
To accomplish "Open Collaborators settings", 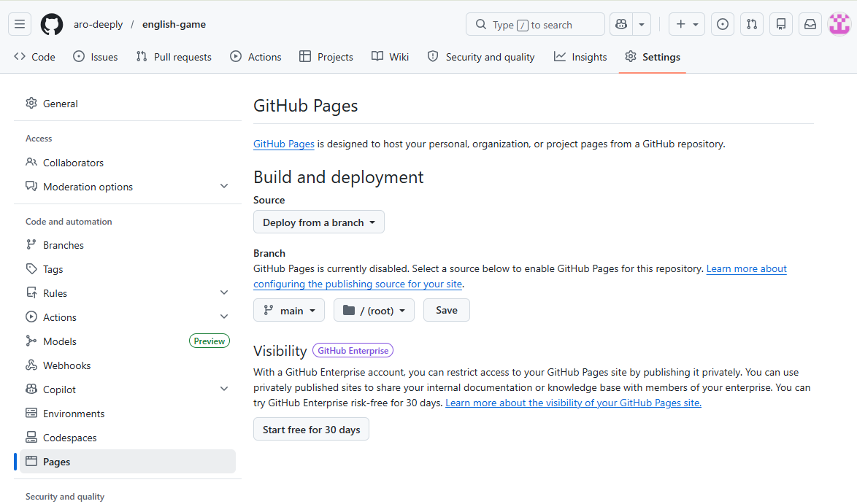I will click(x=127, y=163).
